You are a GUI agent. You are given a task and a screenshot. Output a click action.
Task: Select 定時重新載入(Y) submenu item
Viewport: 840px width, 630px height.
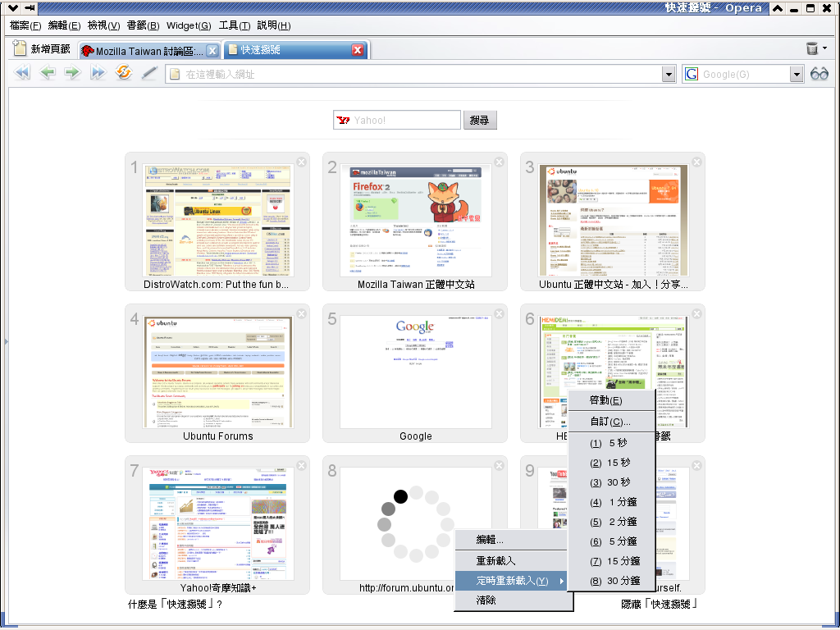pos(510,581)
